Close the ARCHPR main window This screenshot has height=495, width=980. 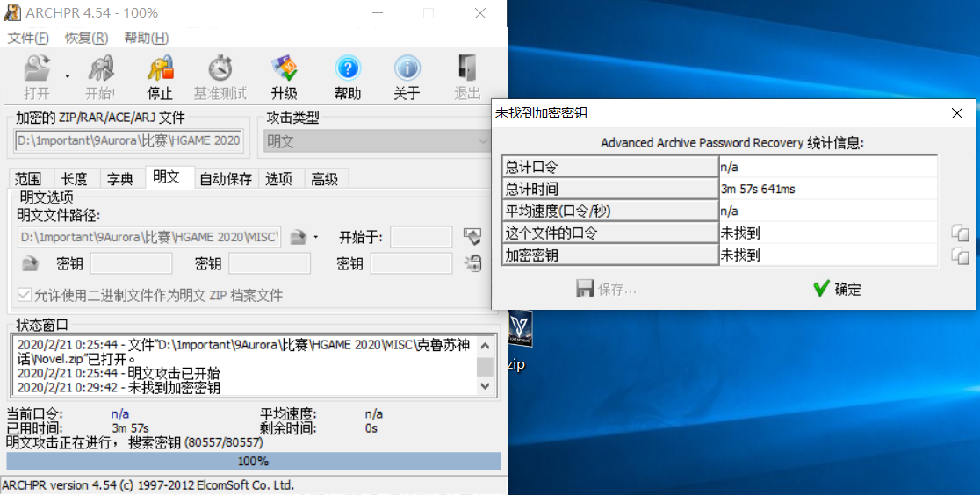[480, 12]
